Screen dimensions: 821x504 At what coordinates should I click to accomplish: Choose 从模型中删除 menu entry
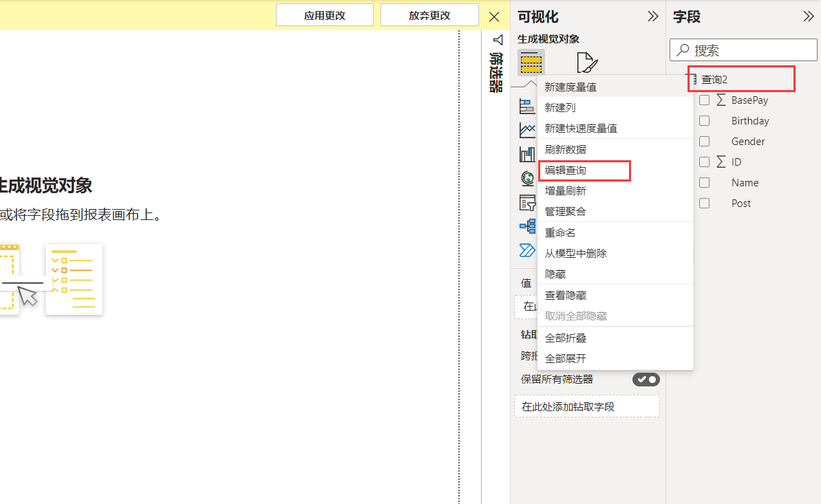615,253
